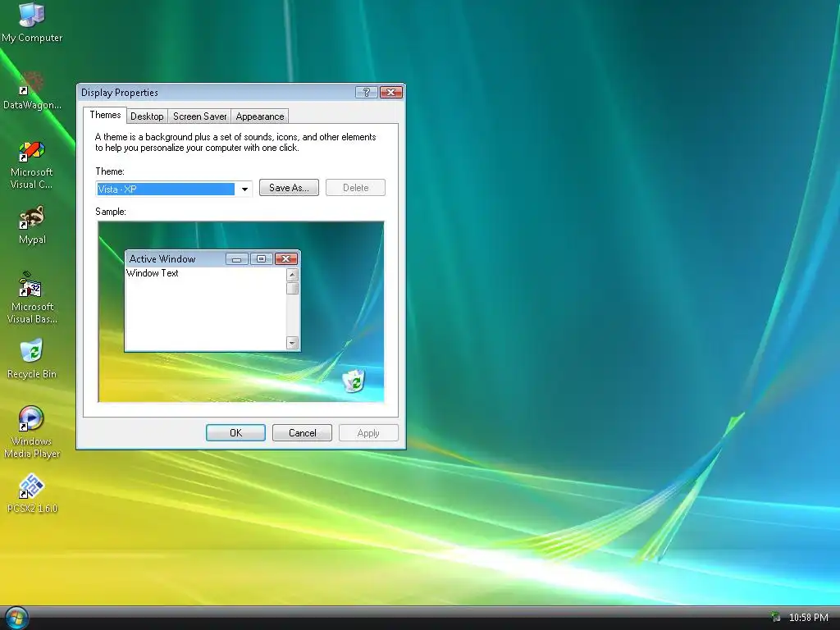This screenshot has height=630, width=840.
Task: Select the Microsoft Visual C++ shortcut icon
Action: coord(32,164)
